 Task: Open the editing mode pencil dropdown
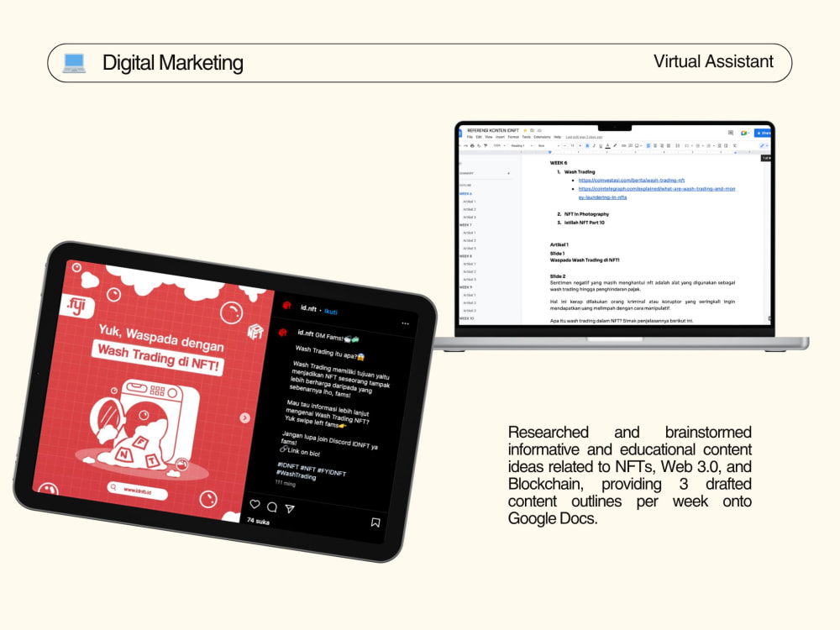764,145
